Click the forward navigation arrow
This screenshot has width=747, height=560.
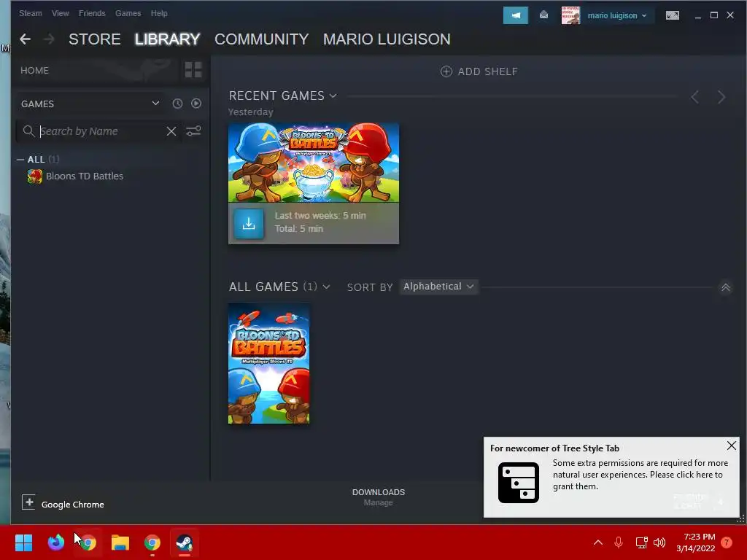coord(49,39)
